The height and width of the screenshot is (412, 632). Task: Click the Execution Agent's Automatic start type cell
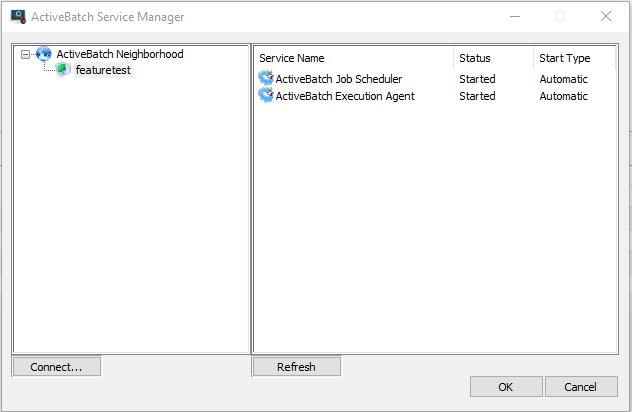point(563,96)
